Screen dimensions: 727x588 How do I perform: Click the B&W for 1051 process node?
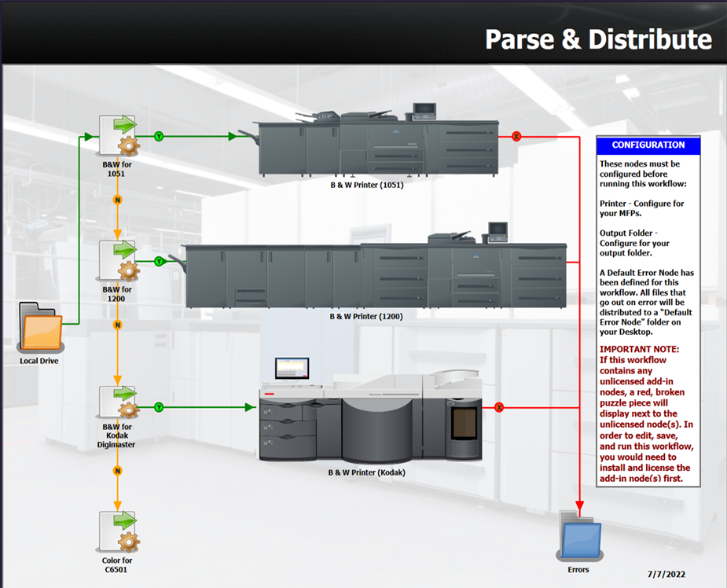pos(118,136)
